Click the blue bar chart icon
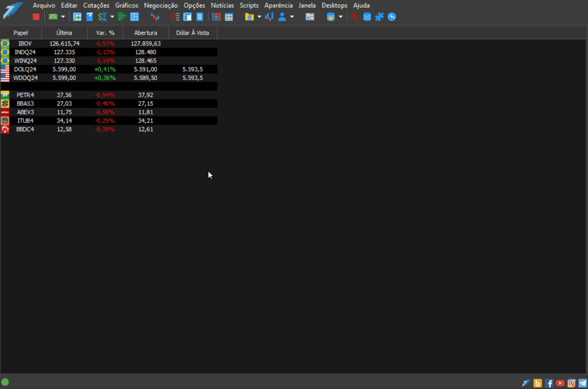This screenshot has width=588, height=389. [269, 17]
